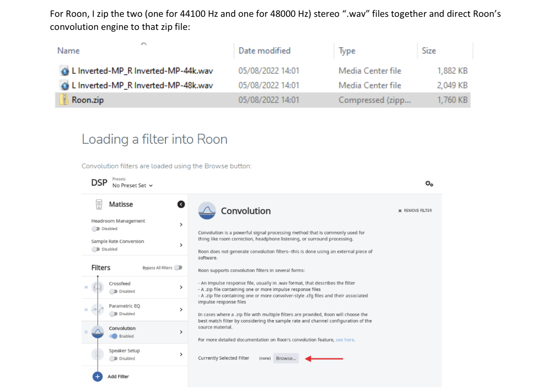The image size is (548, 392).
Task: Sort by the Name column header
Action: click(68, 51)
